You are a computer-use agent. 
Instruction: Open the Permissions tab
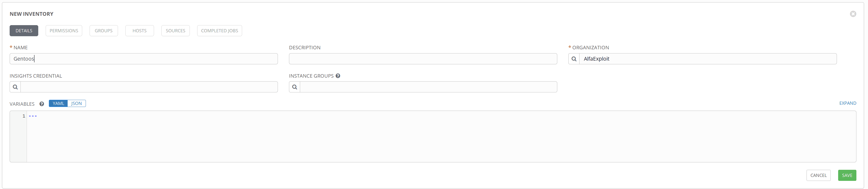tap(64, 31)
